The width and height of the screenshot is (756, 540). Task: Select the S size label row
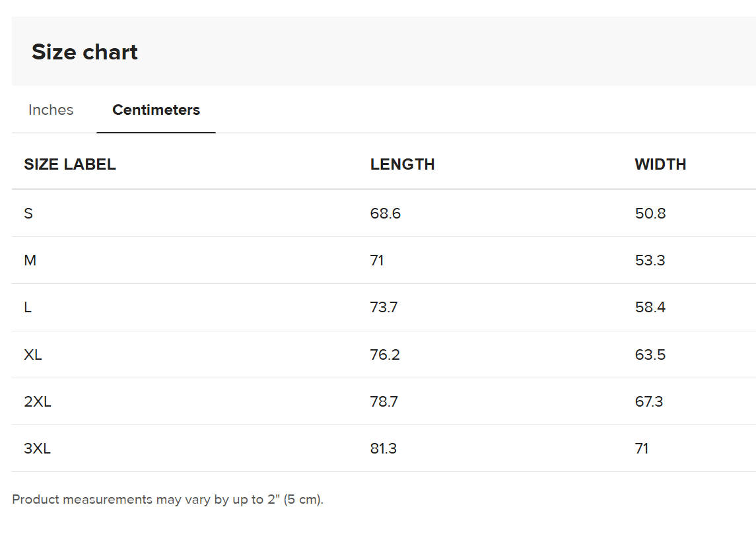tap(28, 213)
